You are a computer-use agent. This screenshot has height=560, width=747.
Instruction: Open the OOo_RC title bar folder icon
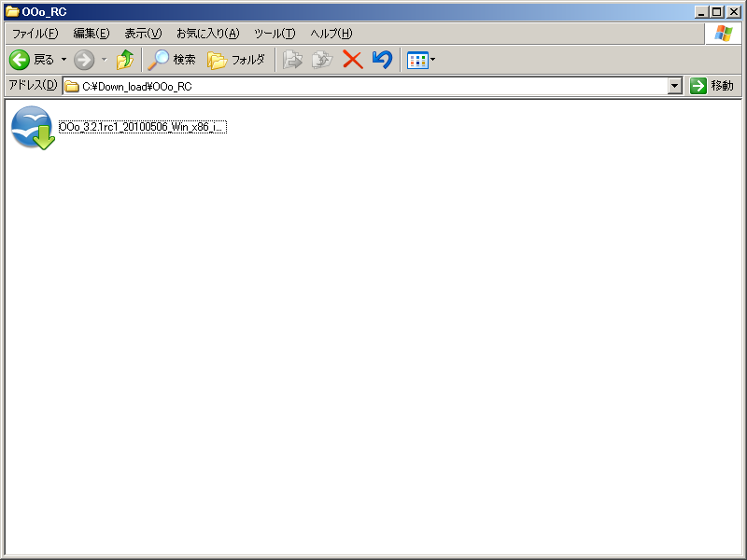point(12,11)
